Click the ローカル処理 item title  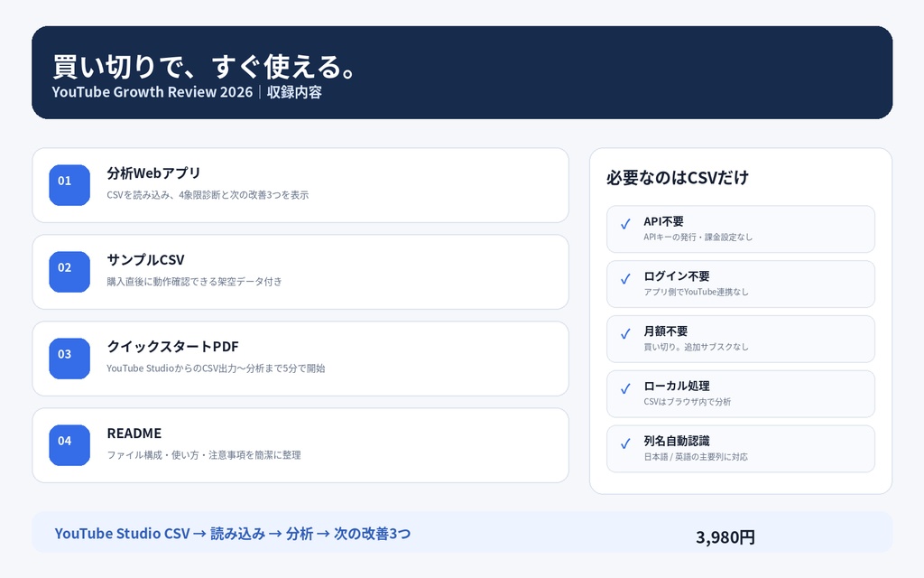pyautogui.click(x=677, y=386)
